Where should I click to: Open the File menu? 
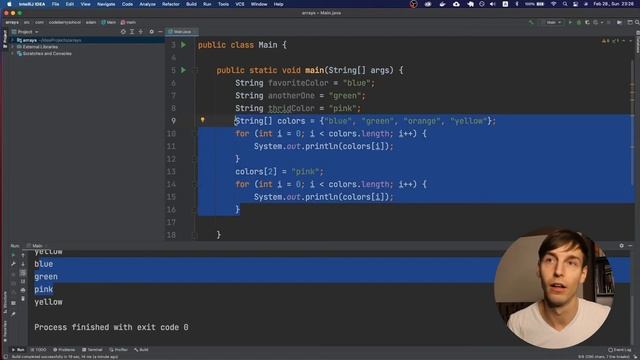pos(56,4)
